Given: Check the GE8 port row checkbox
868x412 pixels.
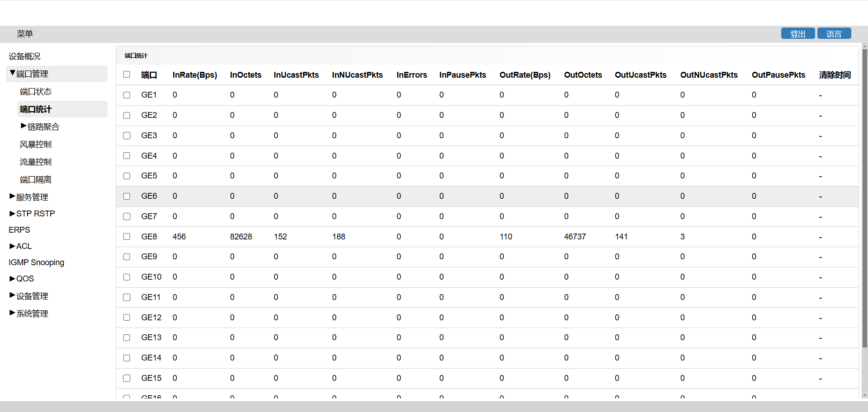Looking at the screenshot, I should click(127, 237).
